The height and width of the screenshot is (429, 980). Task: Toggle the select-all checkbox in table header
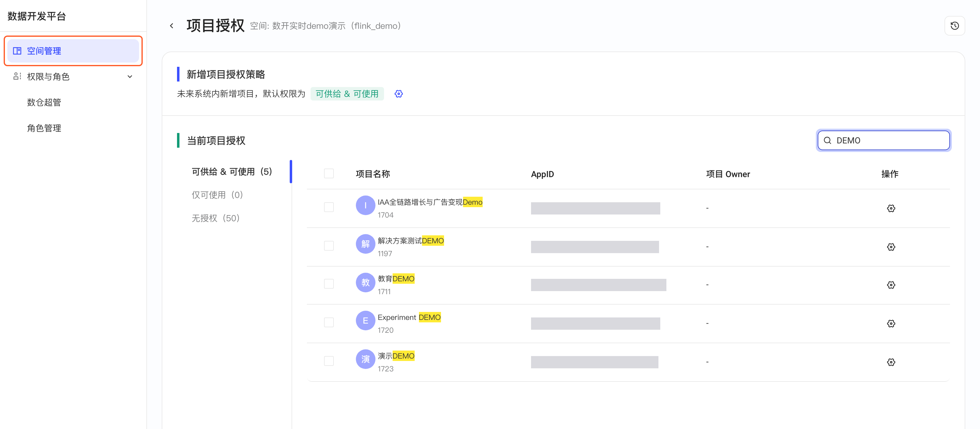pyautogui.click(x=329, y=173)
